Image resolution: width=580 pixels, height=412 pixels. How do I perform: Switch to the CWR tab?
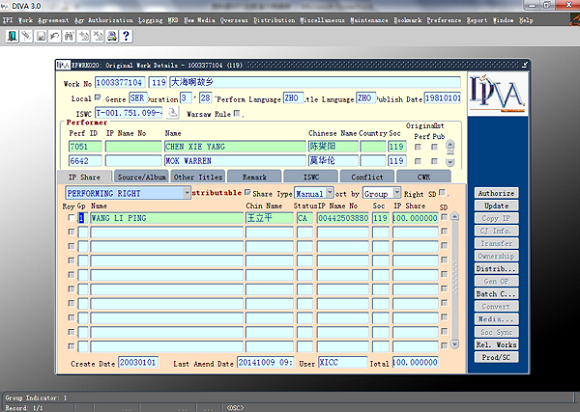(424, 177)
